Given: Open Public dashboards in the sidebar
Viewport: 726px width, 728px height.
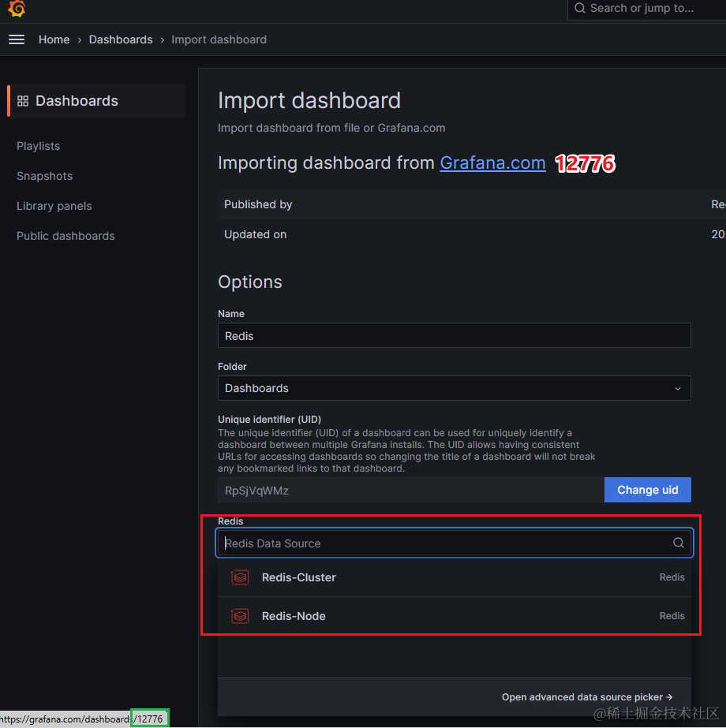Looking at the screenshot, I should 65,236.
